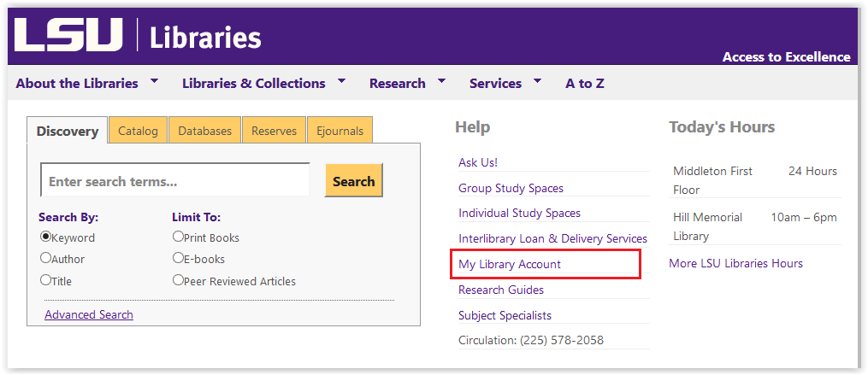Image resolution: width=868 pixels, height=375 pixels.
Task: Go to the A to Z page
Action: (x=585, y=84)
